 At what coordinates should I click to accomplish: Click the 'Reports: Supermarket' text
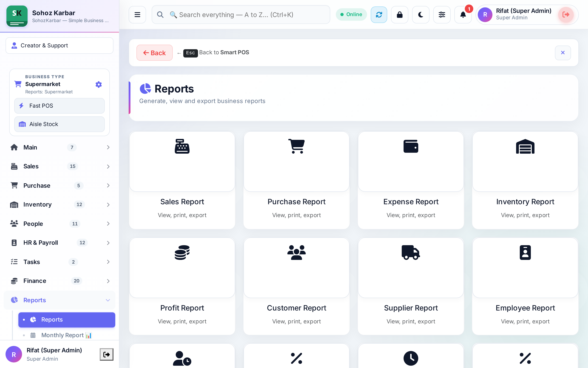click(x=49, y=92)
